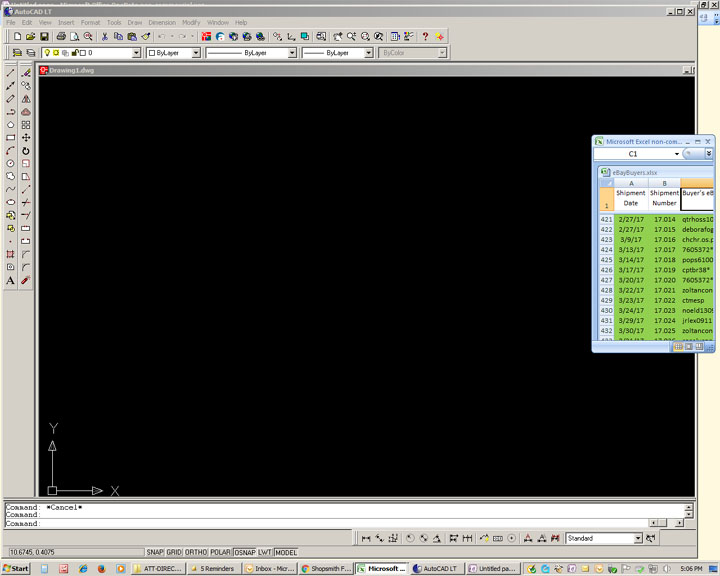Open the File menu
720x576 pixels.
(11, 23)
